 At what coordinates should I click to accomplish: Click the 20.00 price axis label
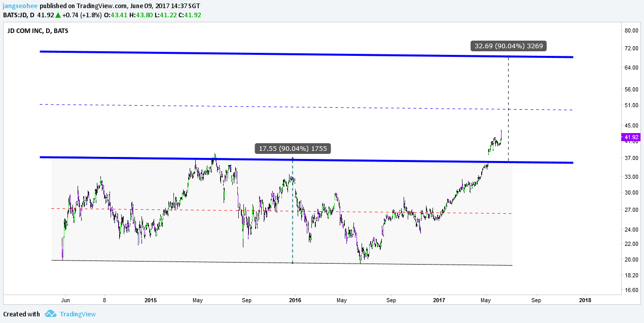631,260
